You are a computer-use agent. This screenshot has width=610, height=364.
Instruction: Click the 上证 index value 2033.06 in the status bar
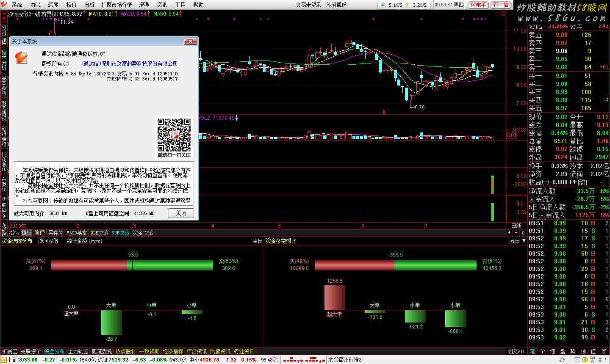[x=28, y=360]
